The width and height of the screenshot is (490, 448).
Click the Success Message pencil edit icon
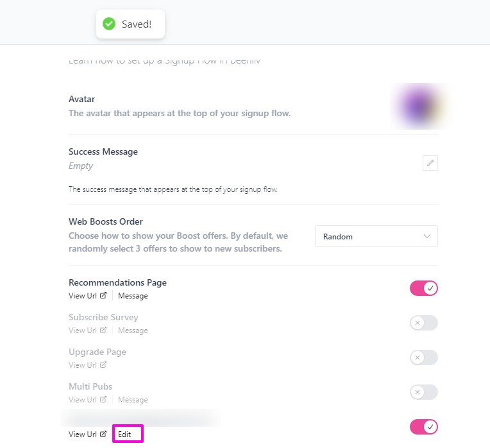tap(430, 163)
